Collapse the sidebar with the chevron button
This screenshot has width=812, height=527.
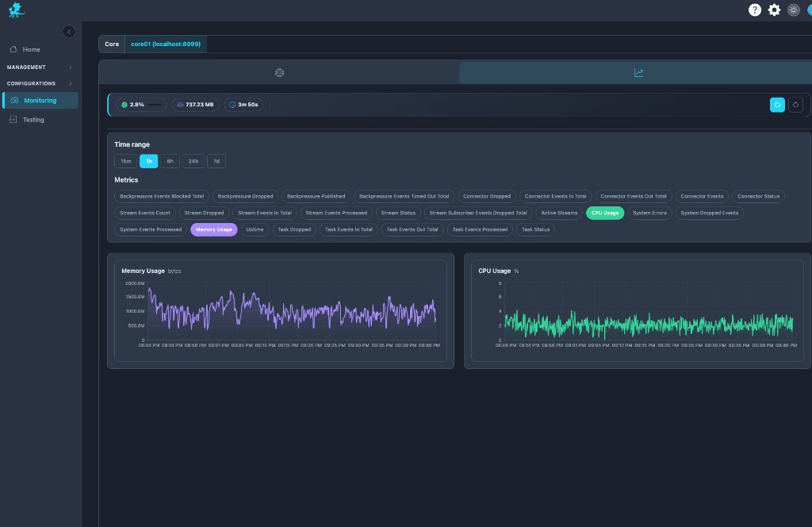tap(69, 32)
